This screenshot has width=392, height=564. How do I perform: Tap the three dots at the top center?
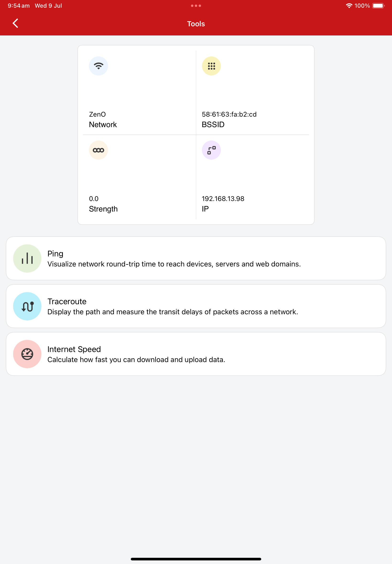(196, 6)
